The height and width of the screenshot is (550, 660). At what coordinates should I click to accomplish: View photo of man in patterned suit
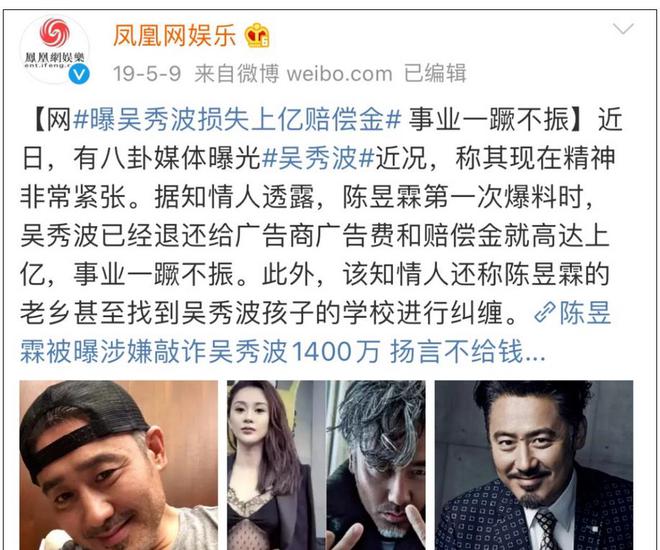tap(534, 465)
